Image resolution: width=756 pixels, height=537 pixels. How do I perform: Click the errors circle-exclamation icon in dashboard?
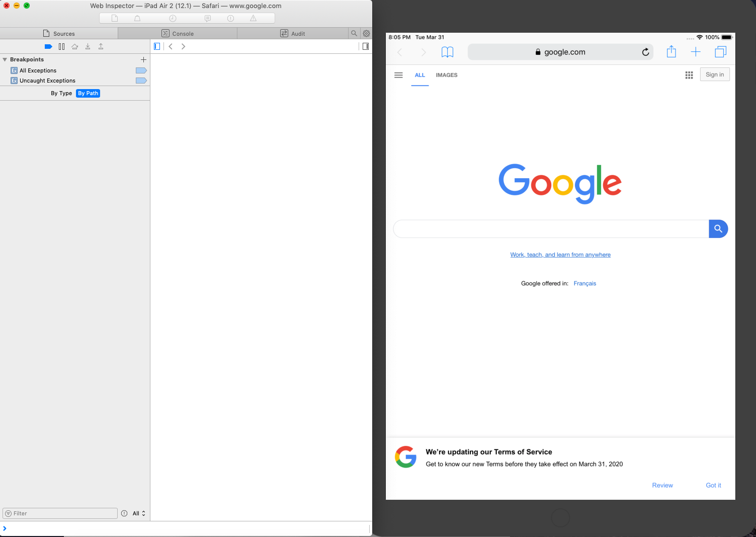click(230, 18)
